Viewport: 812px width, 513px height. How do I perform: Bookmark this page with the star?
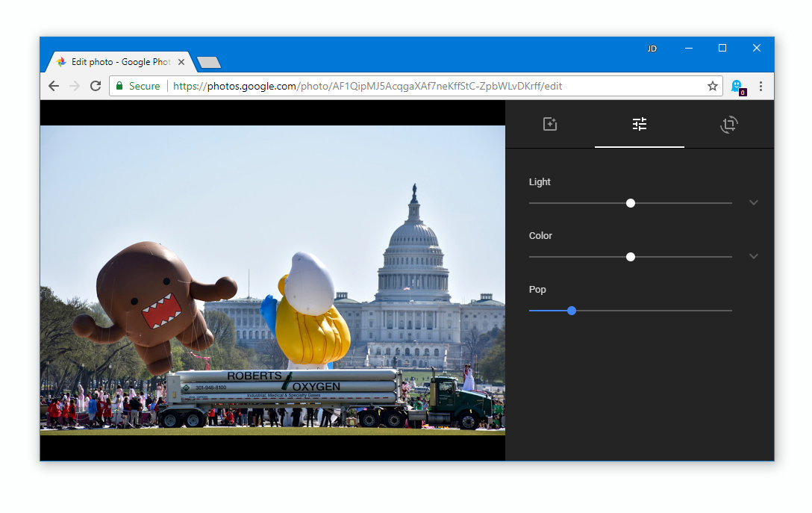713,86
